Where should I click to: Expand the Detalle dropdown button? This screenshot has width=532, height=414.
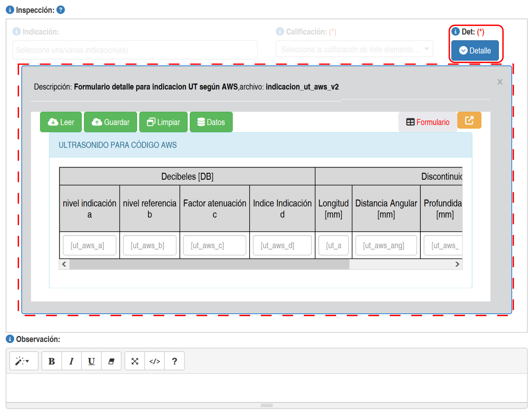[x=475, y=51]
